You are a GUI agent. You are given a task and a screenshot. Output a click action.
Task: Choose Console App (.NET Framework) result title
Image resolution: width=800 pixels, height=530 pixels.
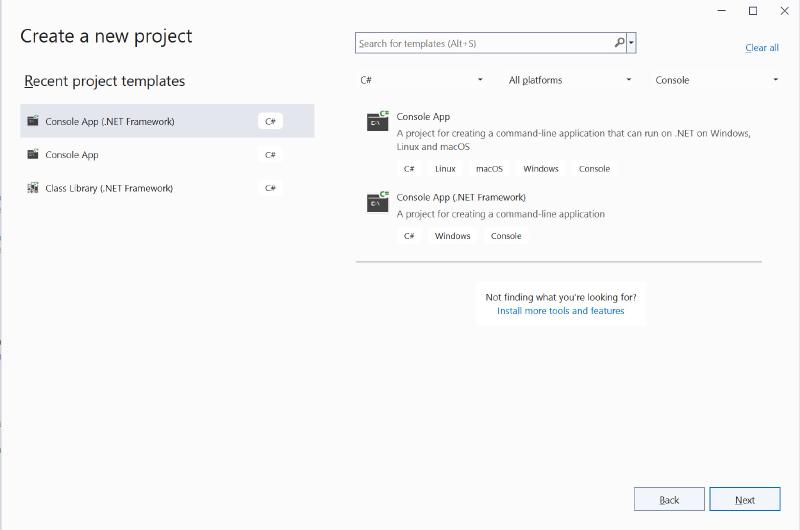click(x=461, y=197)
